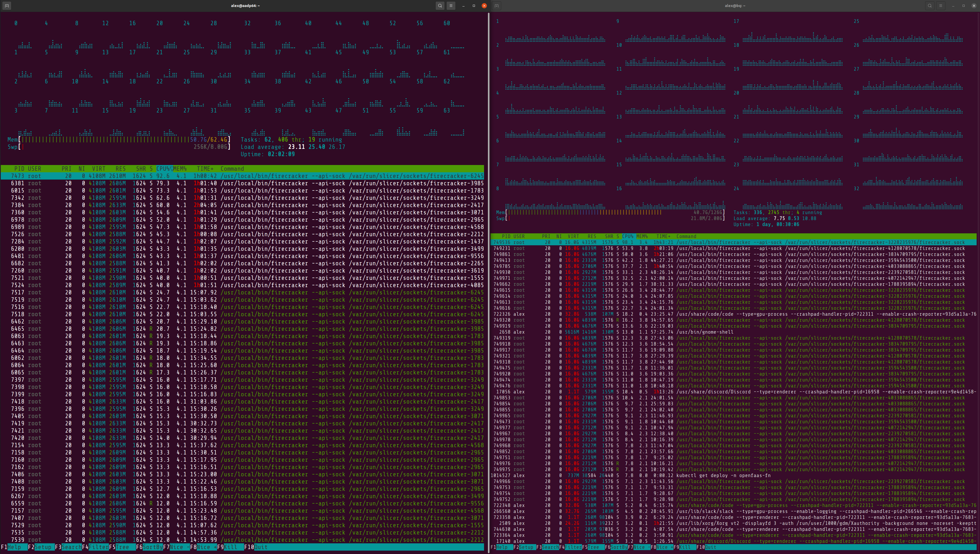Screen dimensions: 980x554
Task: Sort by Command column header in alex@aadp64 htop
Action: click(232, 169)
